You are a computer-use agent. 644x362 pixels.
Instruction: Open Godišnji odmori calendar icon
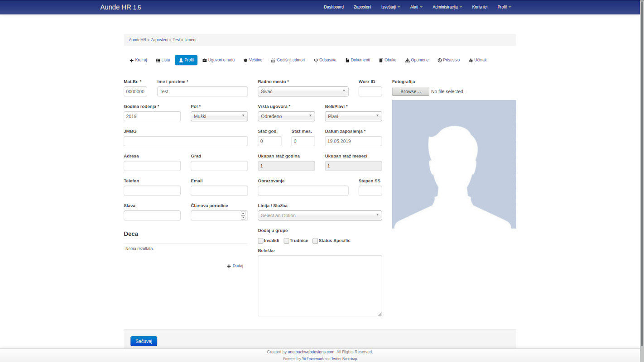point(273,60)
